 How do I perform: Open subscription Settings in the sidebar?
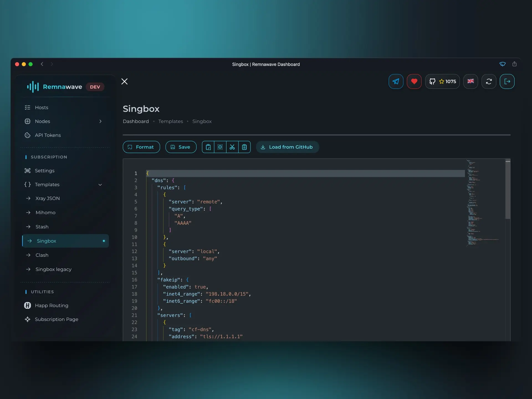pyautogui.click(x=65, y=171)
